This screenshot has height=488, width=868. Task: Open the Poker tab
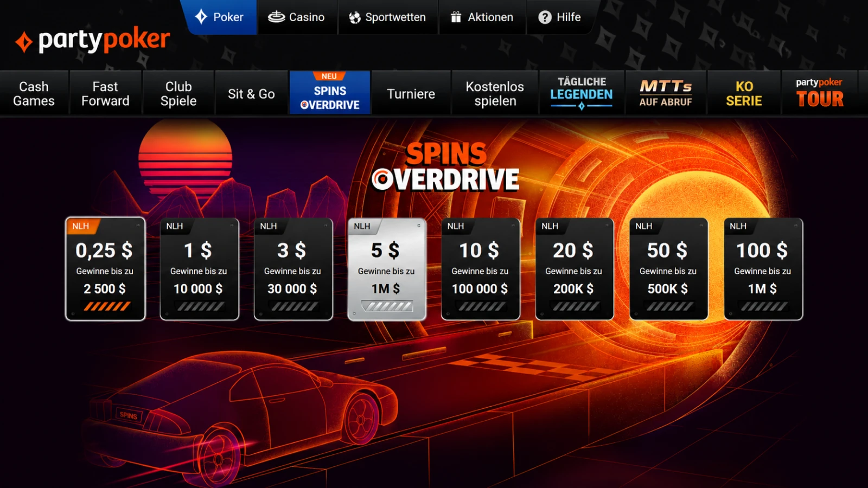[x=219, y=17]
